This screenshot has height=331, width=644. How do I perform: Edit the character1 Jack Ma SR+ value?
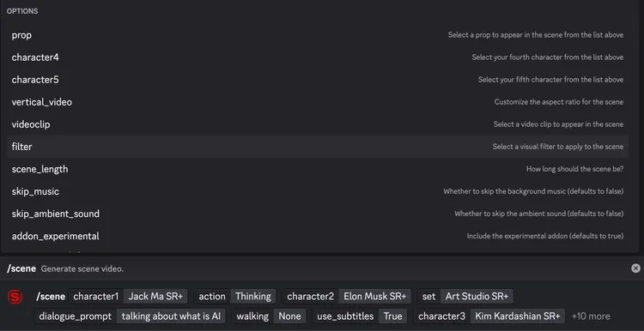pos(155,296)
